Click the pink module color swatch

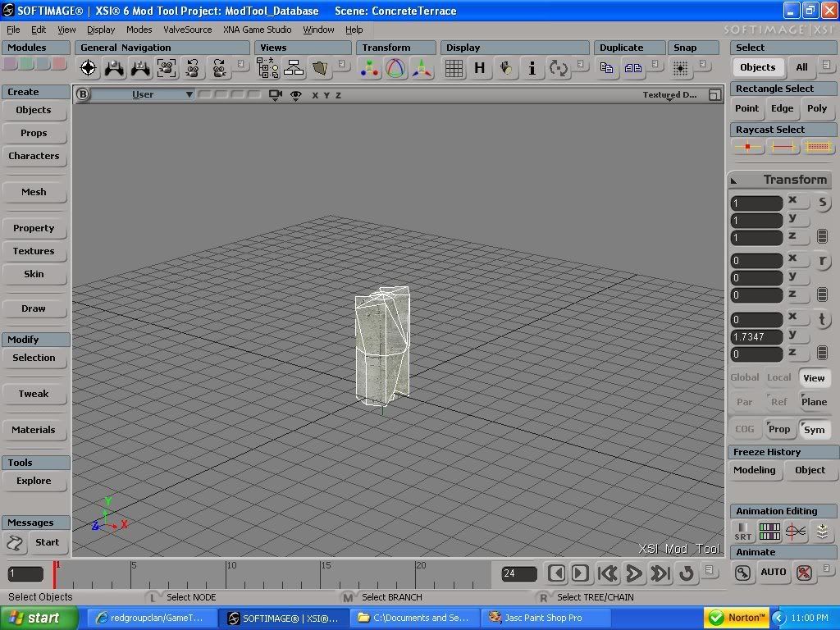(10, 64)
